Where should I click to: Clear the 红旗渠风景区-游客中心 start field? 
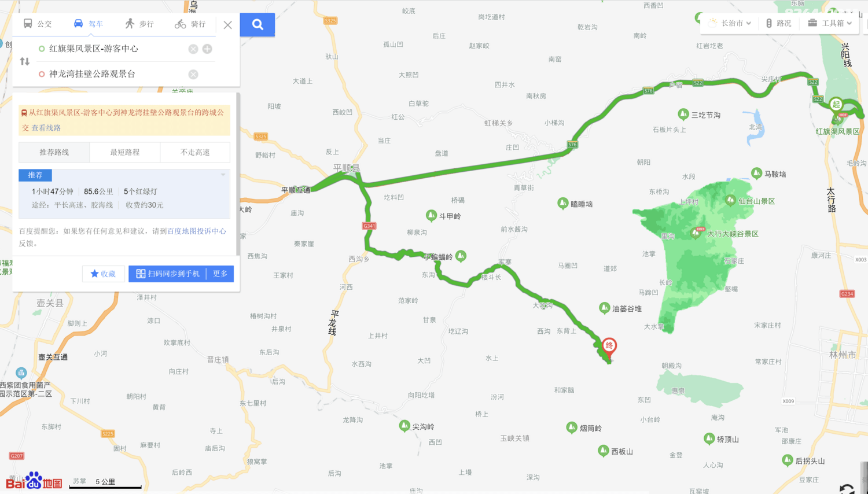(193, 49)
